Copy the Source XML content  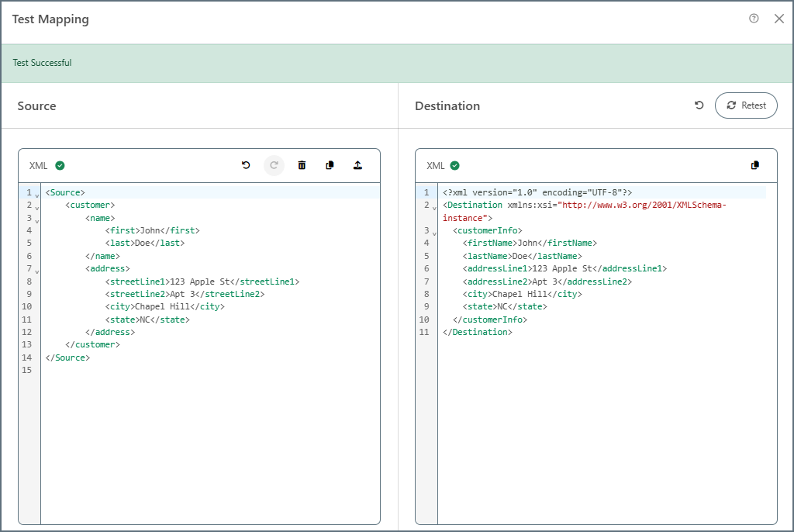click(330, 165)
